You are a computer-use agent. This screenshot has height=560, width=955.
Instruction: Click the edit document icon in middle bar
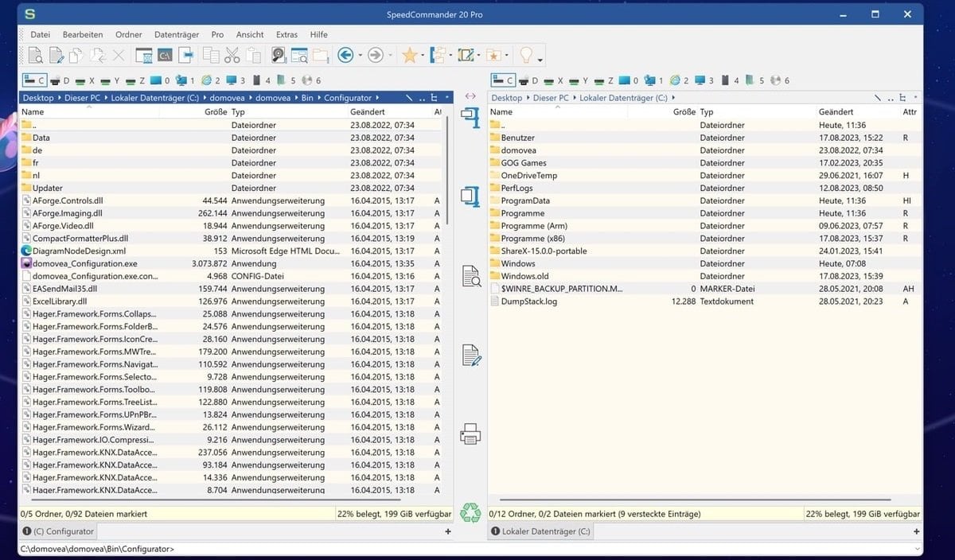[x=471, y=355]
